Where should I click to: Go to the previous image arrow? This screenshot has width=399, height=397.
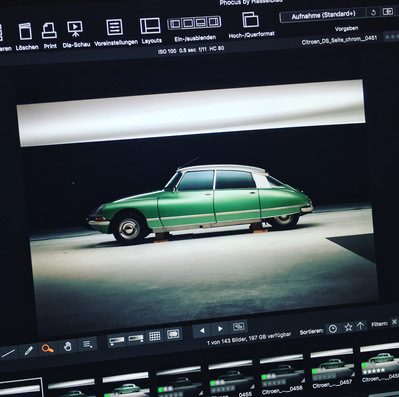[x=202, y=331]
